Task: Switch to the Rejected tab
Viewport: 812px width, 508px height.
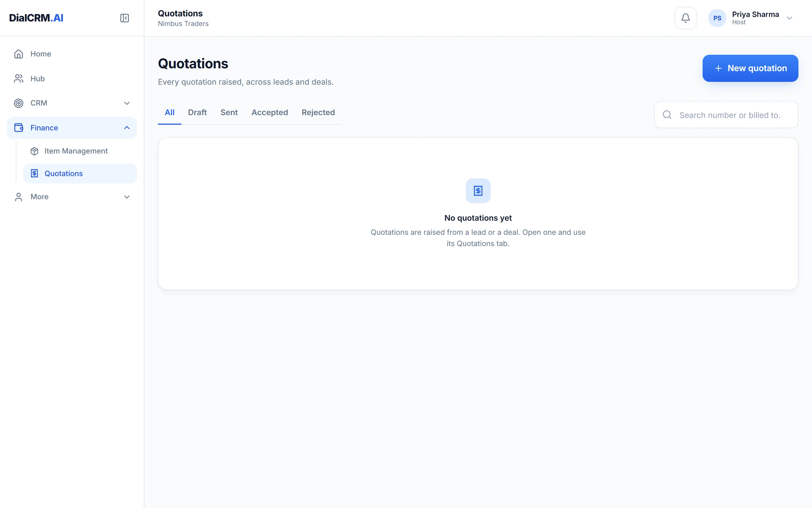Action: pyautogui.click(x=318, y=113)
